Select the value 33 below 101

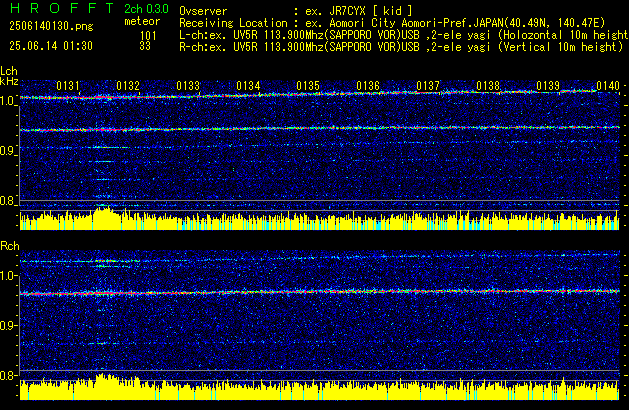tap(145, 46)
